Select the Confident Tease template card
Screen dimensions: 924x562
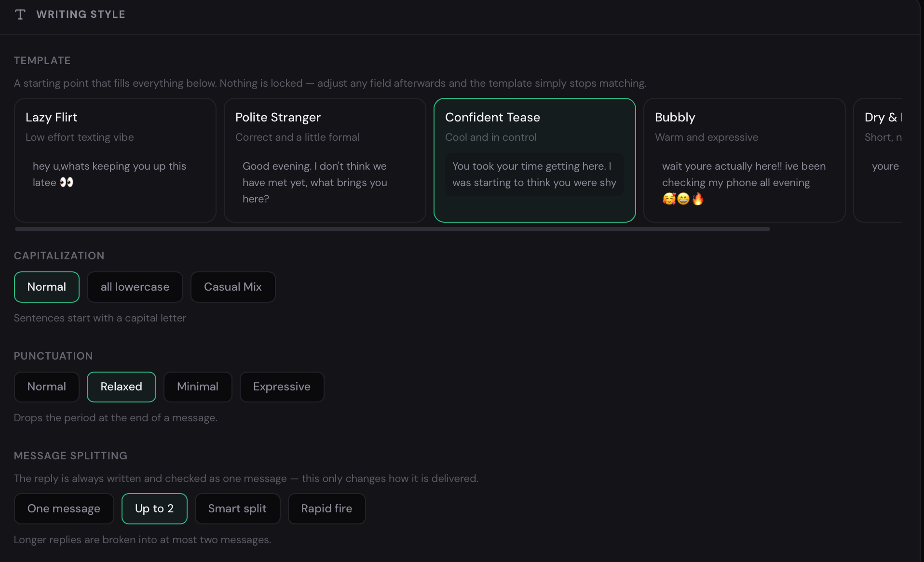(535, 160)
